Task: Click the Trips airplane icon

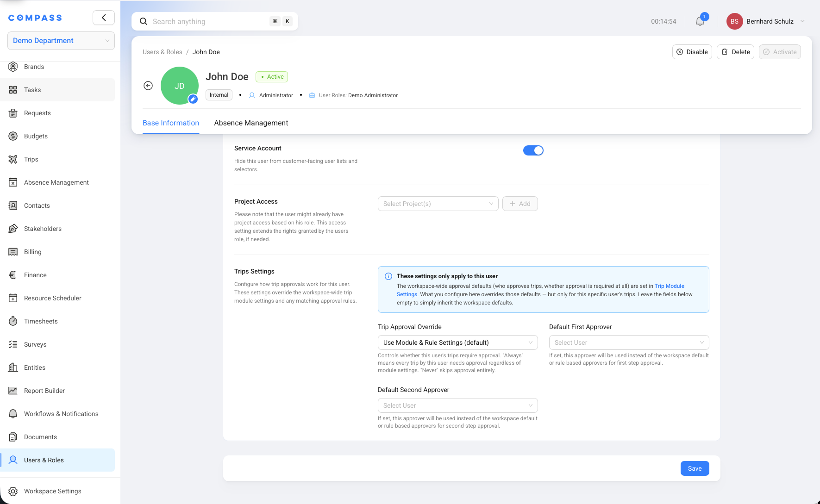Action: click(13, 159)
